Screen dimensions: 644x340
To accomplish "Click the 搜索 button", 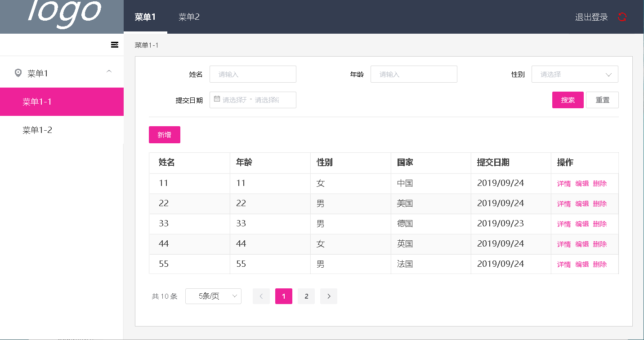I will click(x=568, y=100).
